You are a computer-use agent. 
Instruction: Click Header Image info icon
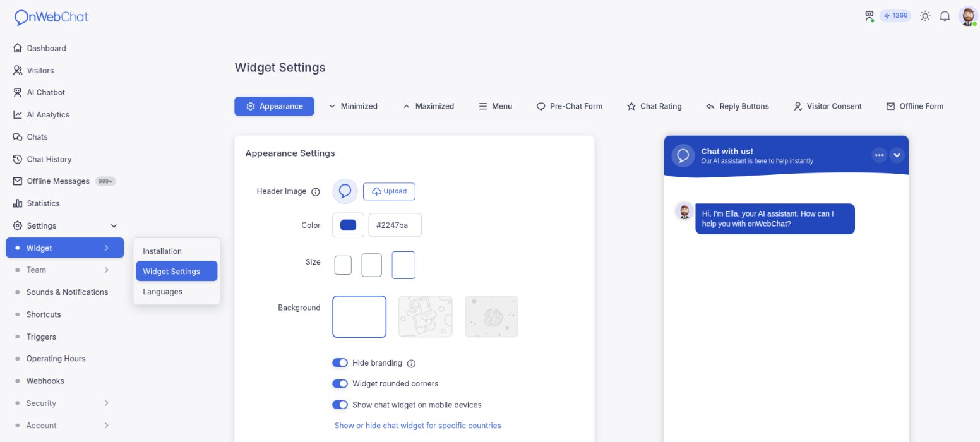316,191
